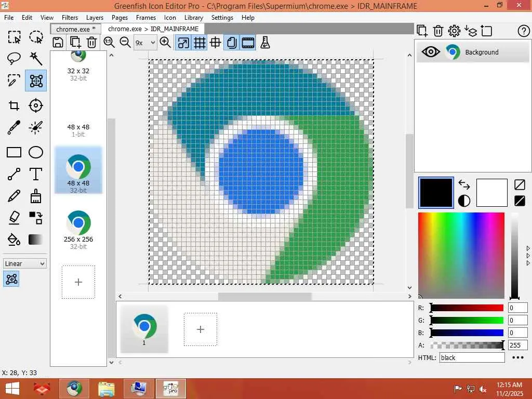Open the help question mark
Screen dimensions: 532x399
click(x=524, y=31)
